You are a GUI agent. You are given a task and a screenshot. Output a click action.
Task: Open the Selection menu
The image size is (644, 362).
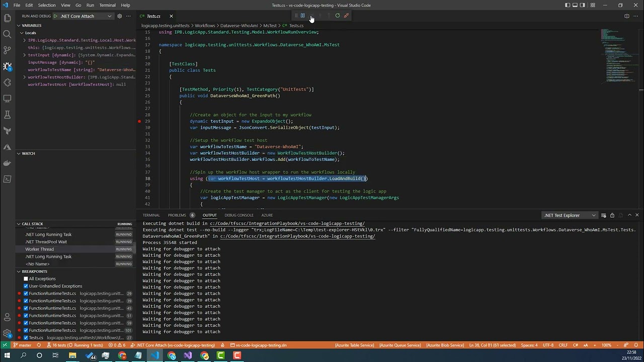(x=46, y=5)
